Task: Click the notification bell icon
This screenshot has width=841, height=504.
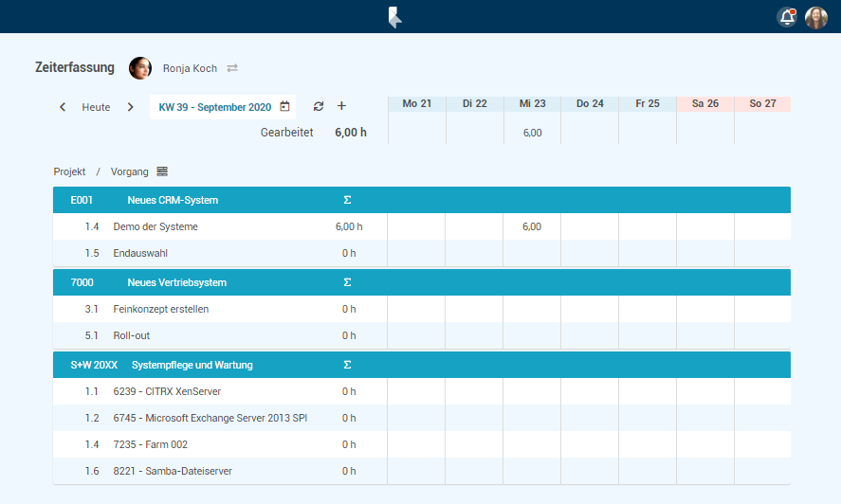Action: point(786,17)
